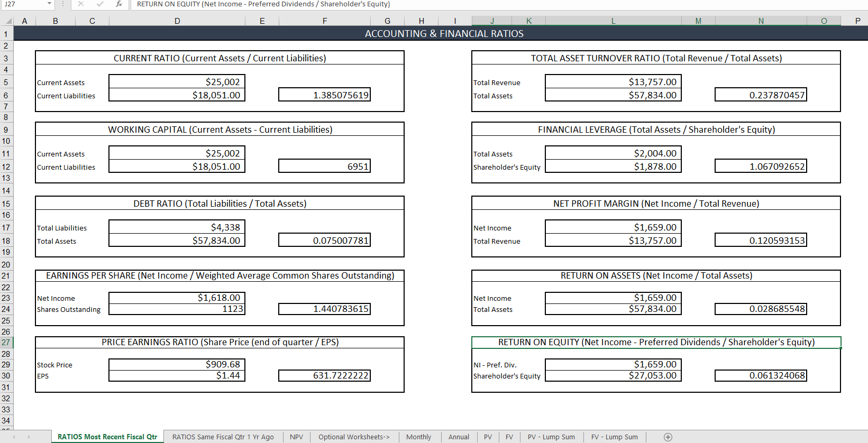Click the Select All corner triangle
Screen dimensions: 868x443
[8, 21]
